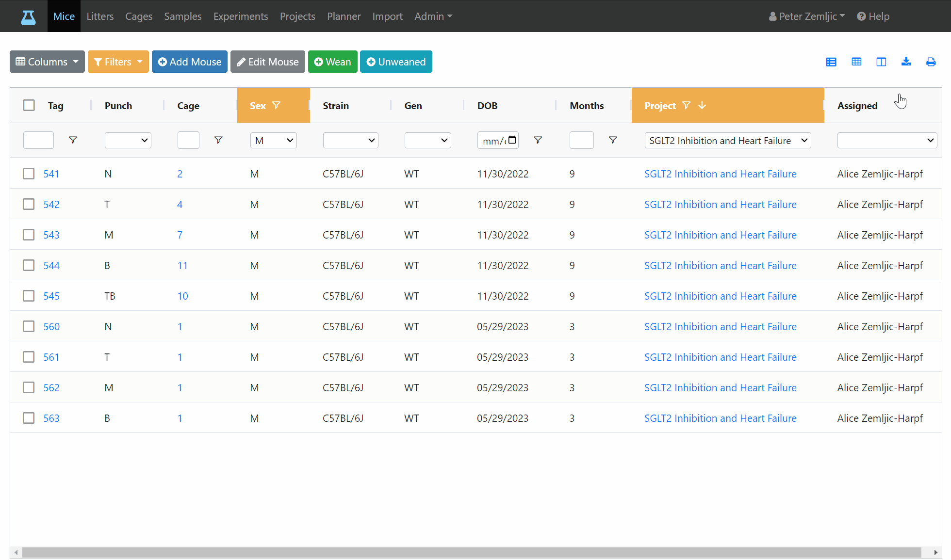The image size is (951, 560).
Task: Open the Project filter dropdown
Action: click(728, 140)
